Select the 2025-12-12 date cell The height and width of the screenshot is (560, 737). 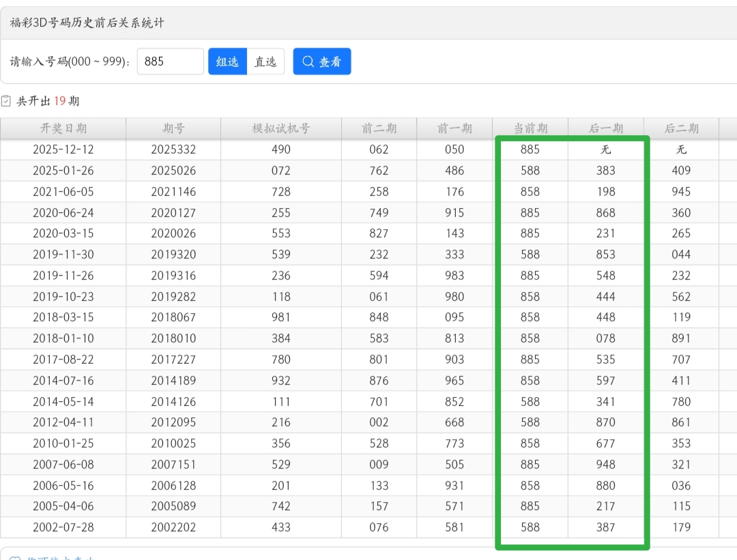coord(63,149)
